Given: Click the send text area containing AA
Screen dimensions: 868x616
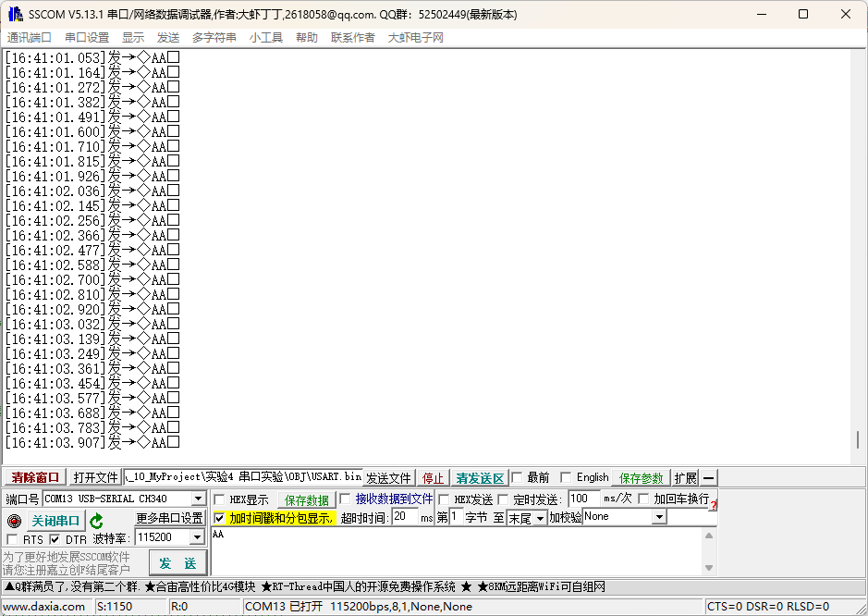Looking at the screenshot, I should (457, 552).
